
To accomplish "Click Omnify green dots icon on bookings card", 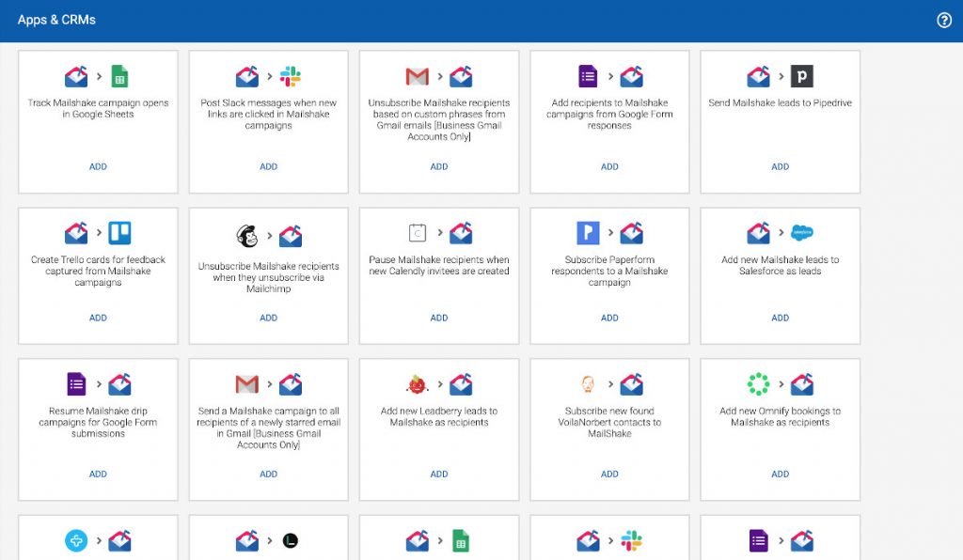I will [x=758, y=384].
